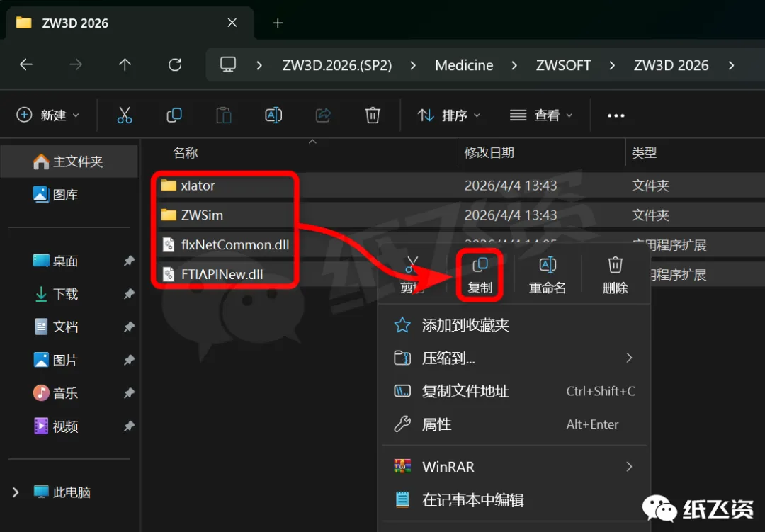Choose 添加到收藏夹 from context menu

click(x=514, y=325)
